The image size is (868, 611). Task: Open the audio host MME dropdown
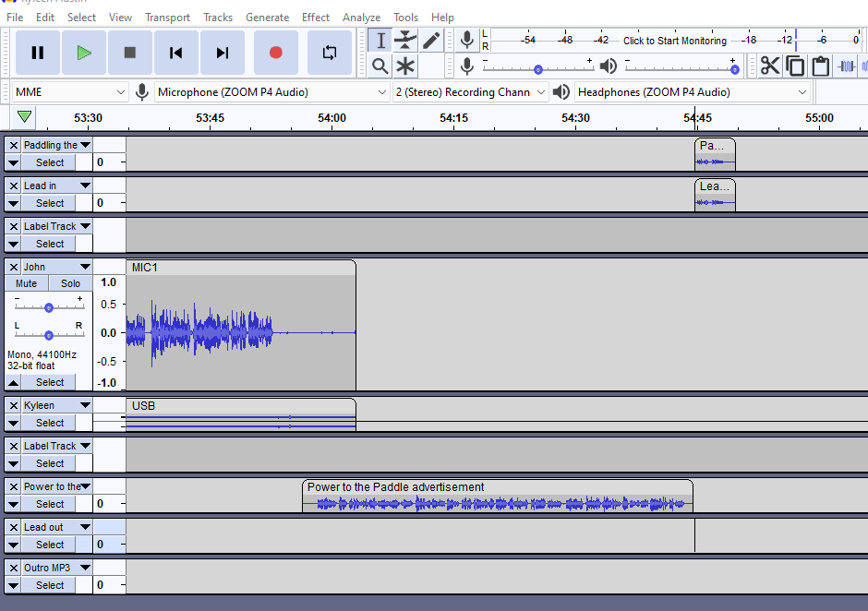click(70, 92)
